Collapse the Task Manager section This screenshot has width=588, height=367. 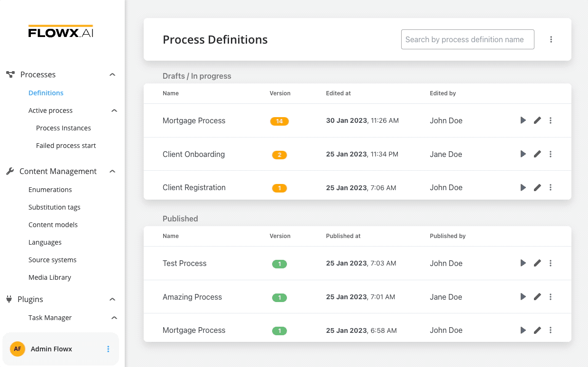click(x=114, y=318)
